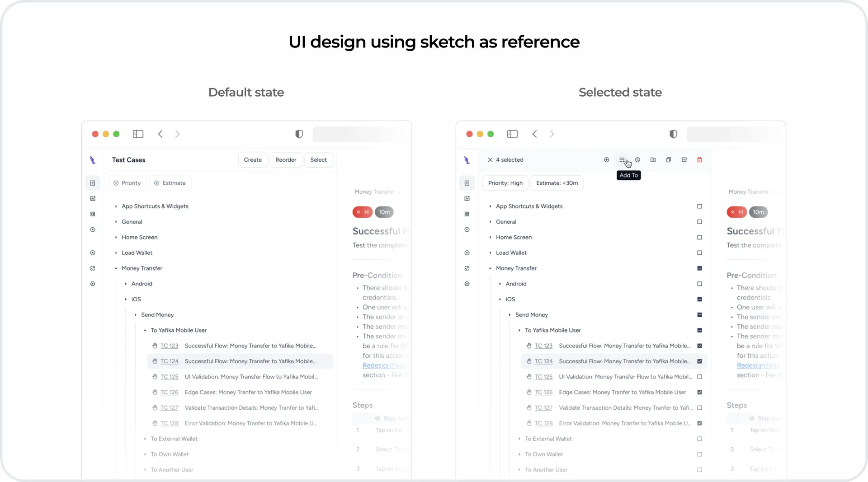This screenshot has height=482, width=868.
Task: Click the shield icon in Default state browser toolbar
Action: coord(299,134)
